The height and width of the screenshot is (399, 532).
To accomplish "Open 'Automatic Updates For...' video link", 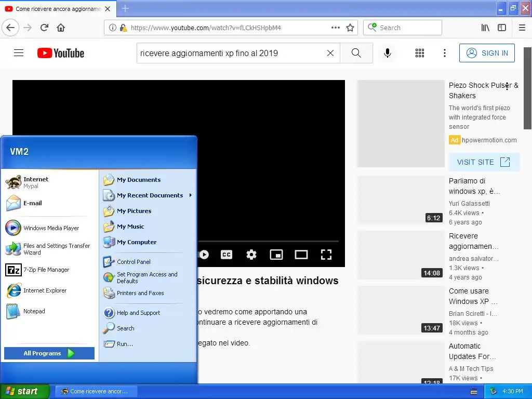I will point(472,351).
